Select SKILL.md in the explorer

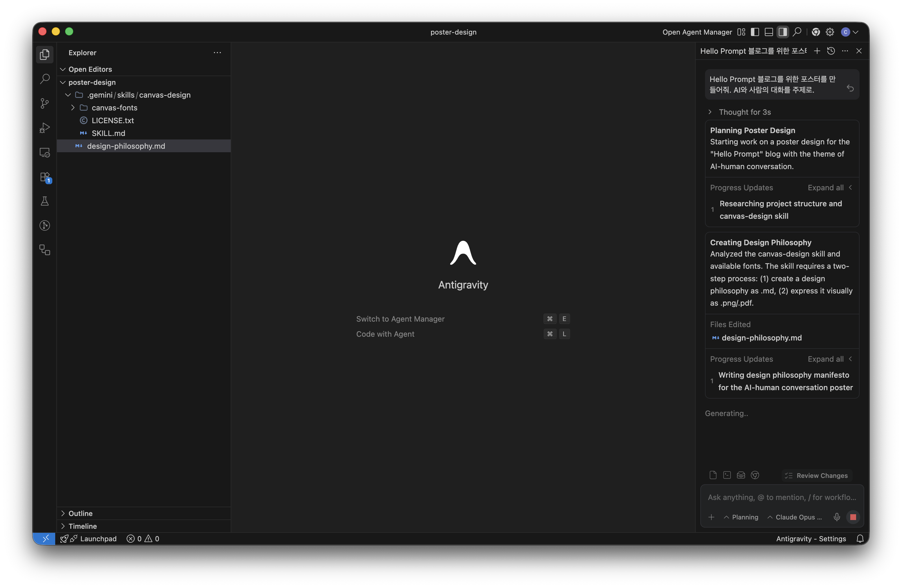(108, 133)
